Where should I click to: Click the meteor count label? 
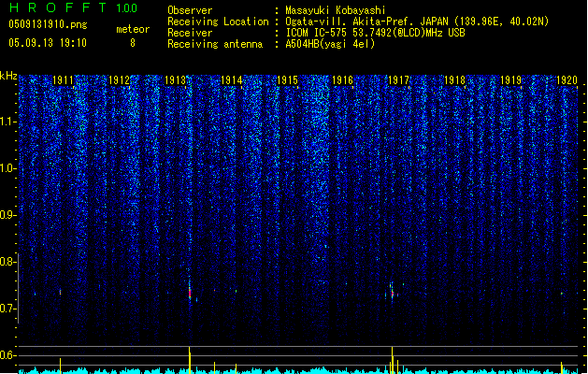click(x=133, y=29)
